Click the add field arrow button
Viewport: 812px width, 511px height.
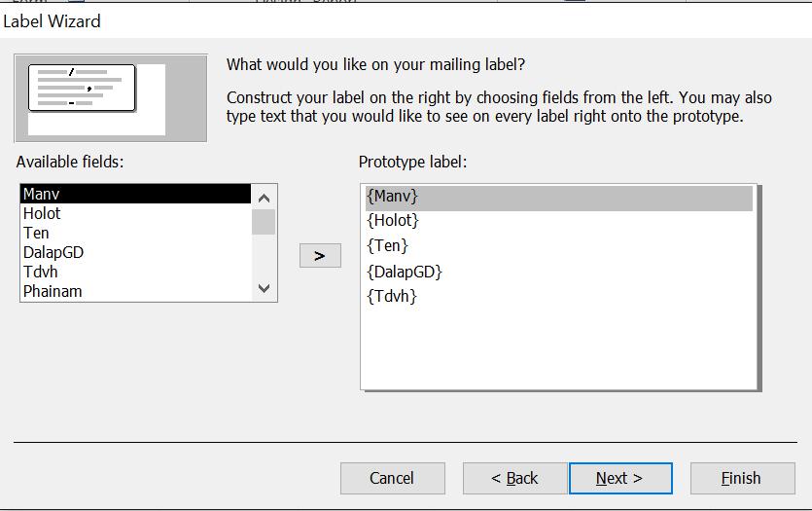pos(320,256)
